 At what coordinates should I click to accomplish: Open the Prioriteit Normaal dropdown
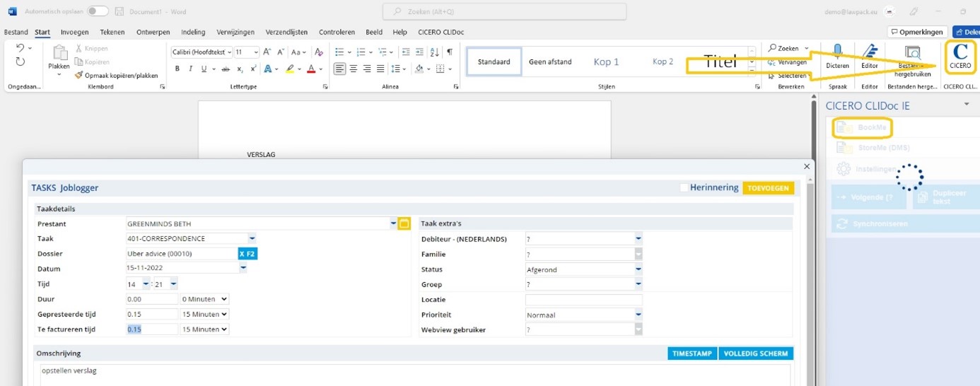638,315
